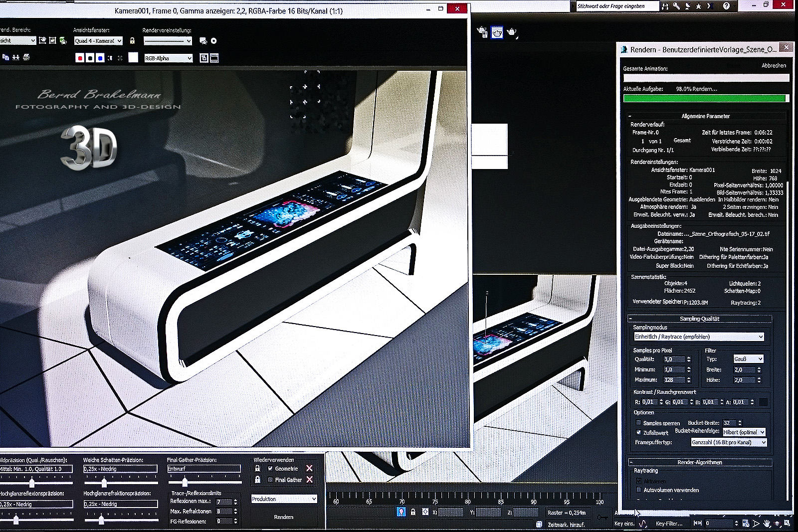Open the rendered frame window teapot icon

click(497, 33)
